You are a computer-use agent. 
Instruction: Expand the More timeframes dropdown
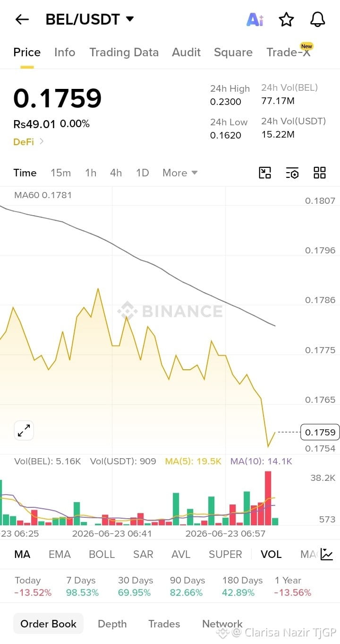[180, 173]
